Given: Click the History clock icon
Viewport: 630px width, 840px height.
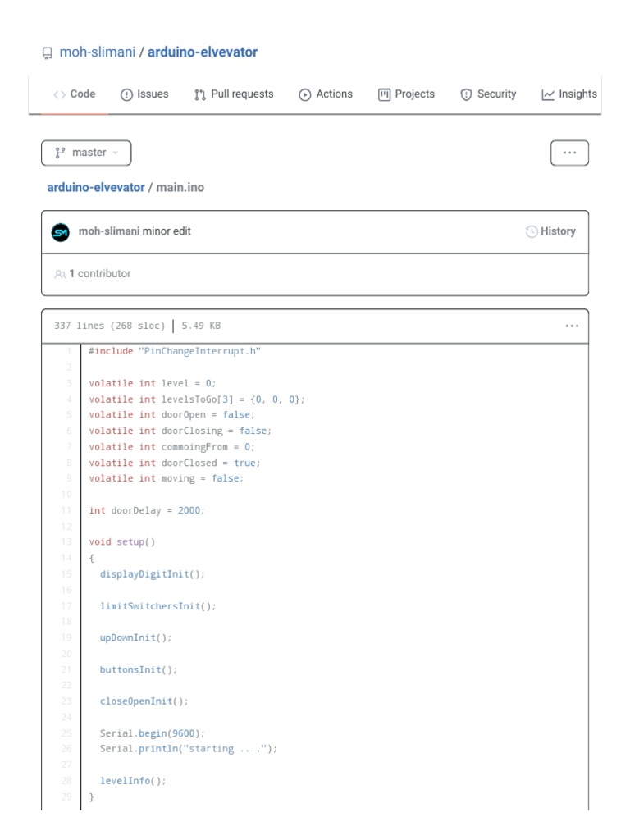Looking at the screenshot, I should tap(532, 231).
